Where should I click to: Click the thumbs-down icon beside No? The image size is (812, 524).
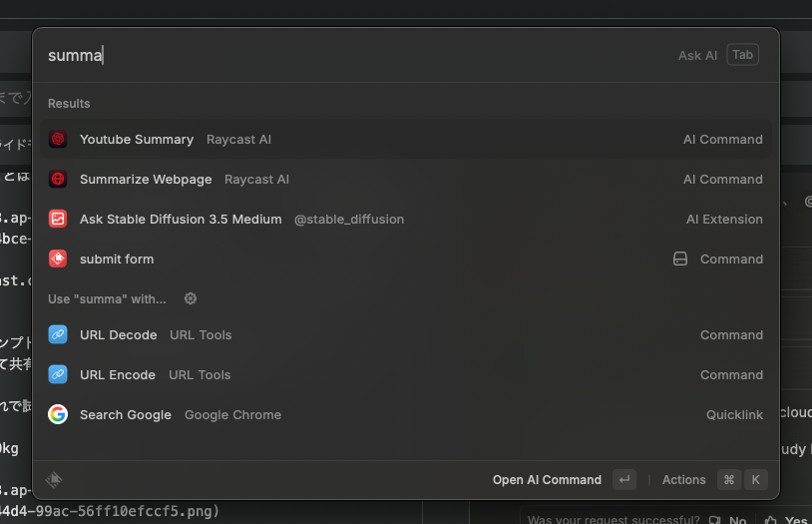[715, 519]
